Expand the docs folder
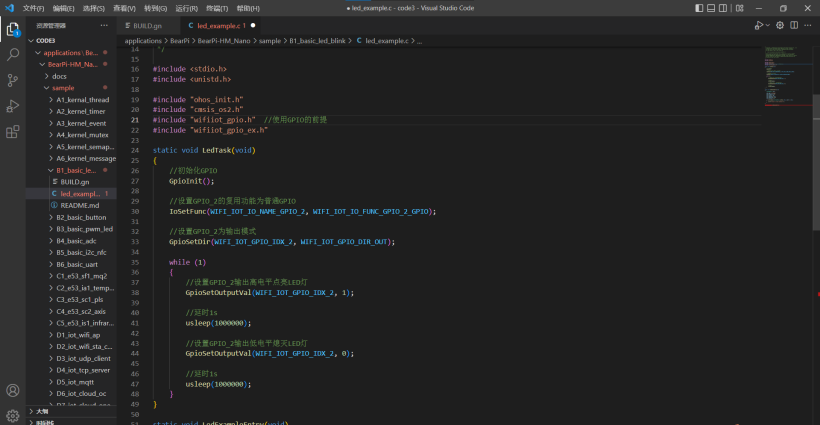Image resolution: width=820 pixels, height=425 pixels. coord(59,76)
